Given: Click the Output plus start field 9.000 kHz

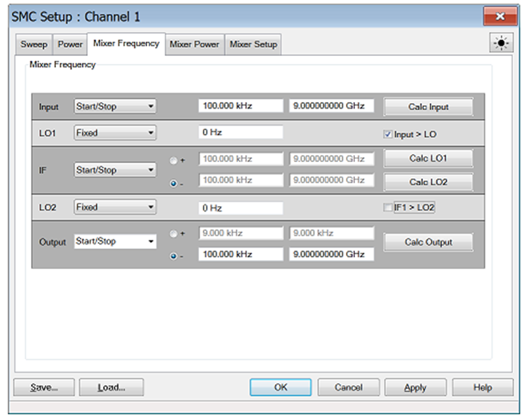Looking at the screenshot, I should click(241, 233).
